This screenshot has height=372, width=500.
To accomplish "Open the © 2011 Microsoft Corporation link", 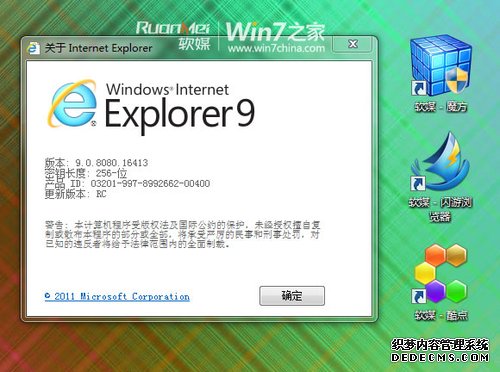I will click(x=117, y=296).
